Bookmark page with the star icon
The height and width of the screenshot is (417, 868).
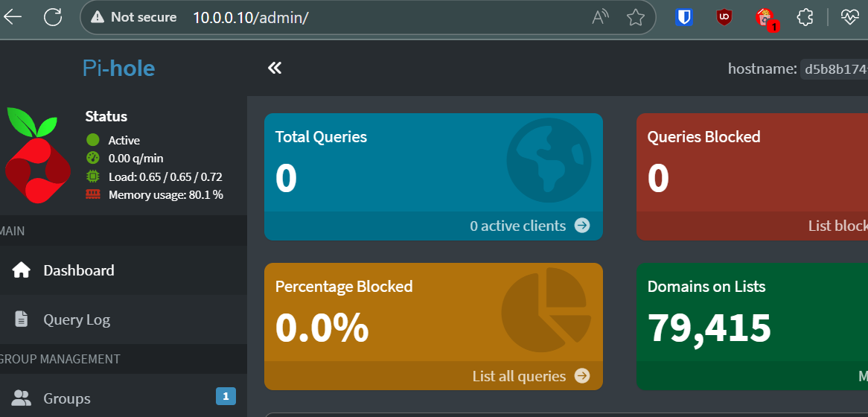click(635, 17)
